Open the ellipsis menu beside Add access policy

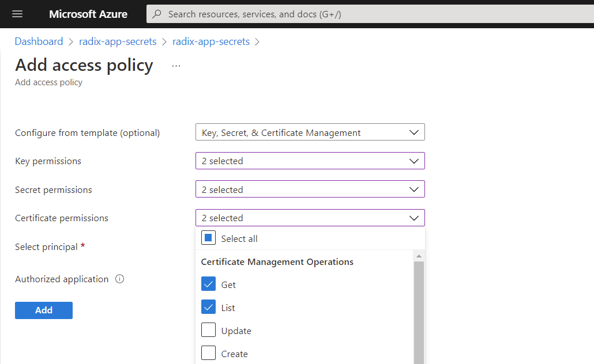pos(176,65)
